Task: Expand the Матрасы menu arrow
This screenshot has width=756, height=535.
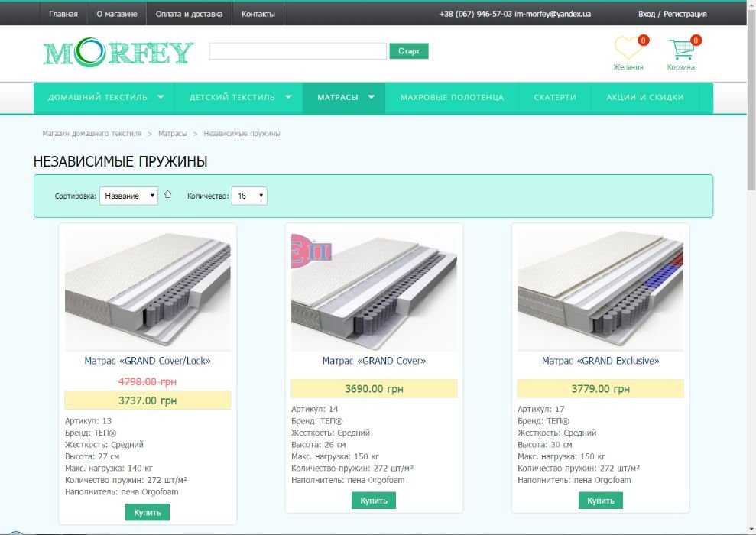Action: click(372, 97)
